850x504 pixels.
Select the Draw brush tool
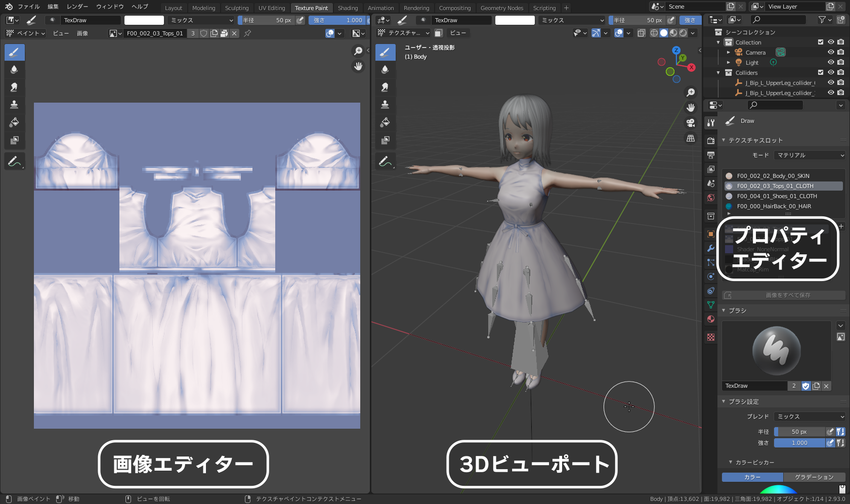click(14, 52)
